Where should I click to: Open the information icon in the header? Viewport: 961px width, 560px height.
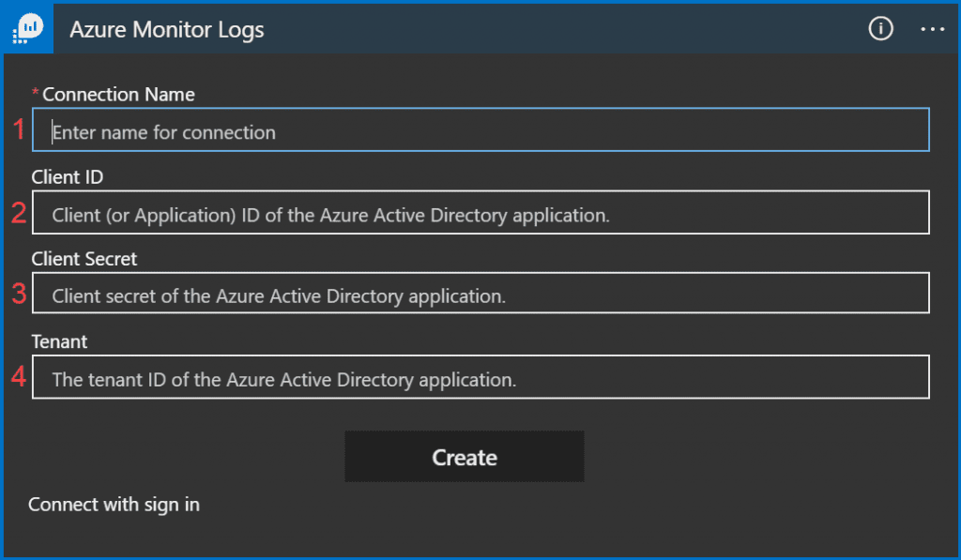[880, 29]
